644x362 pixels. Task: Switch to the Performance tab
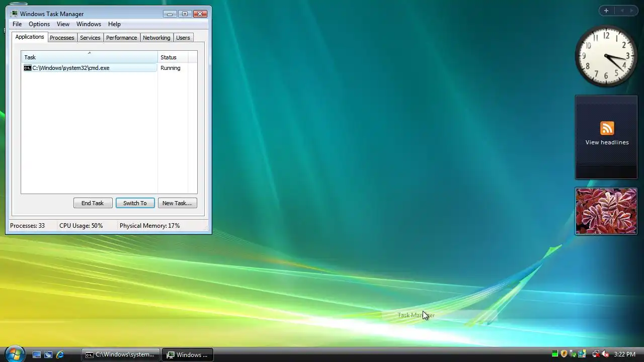pos(121,38)
